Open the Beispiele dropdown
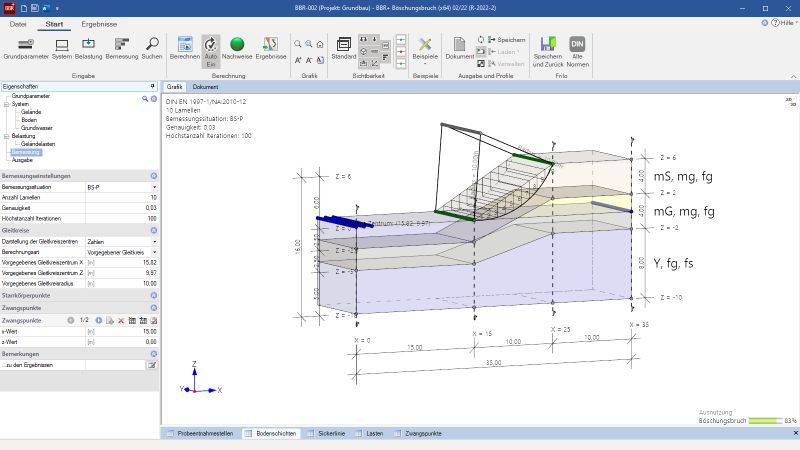The width and height of the screenshot is (800, 450). coord(425,51)
